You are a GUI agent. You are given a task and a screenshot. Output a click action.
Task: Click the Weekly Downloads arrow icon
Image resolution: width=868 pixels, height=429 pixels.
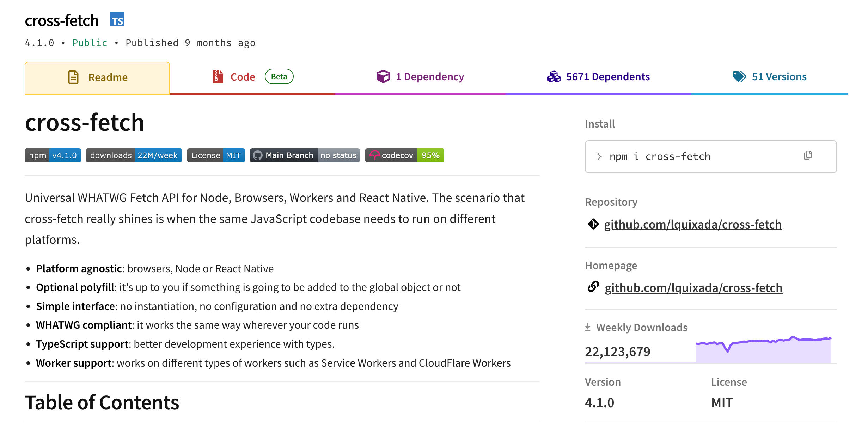[588, 327]
